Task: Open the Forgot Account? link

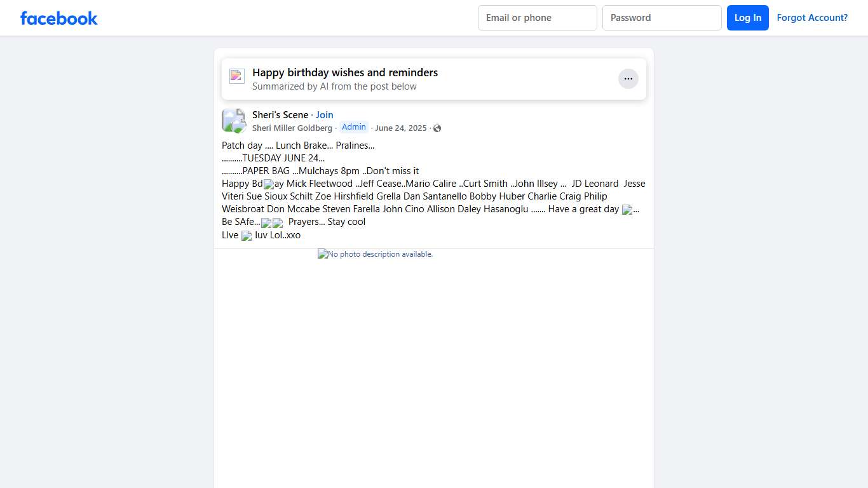Action: click(x=811, y=18)
